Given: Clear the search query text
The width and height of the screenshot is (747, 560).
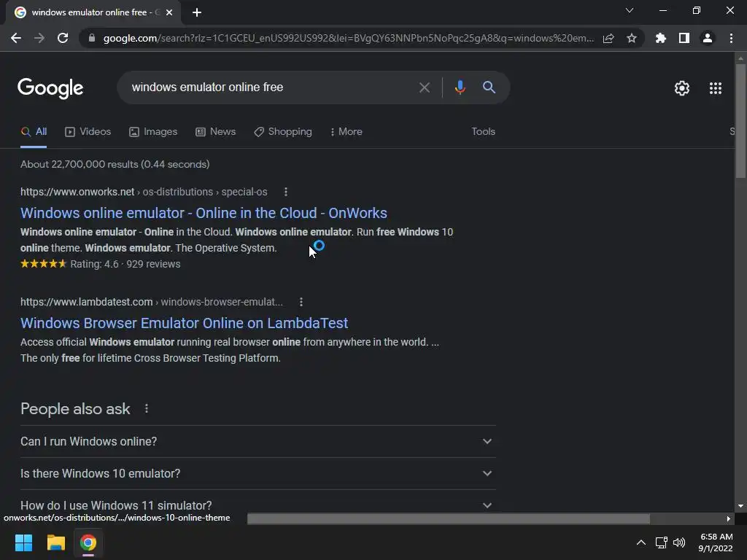Looking at the screenshot, I should 424,87.
